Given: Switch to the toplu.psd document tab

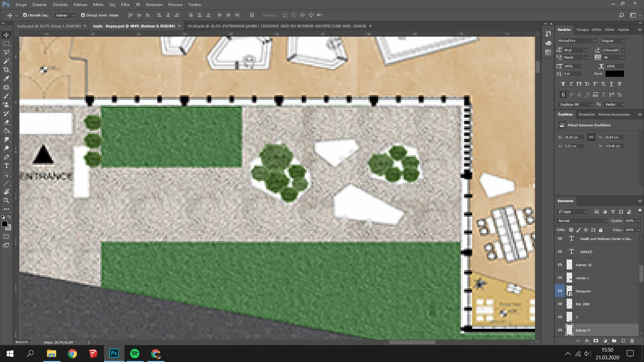Looking at the screenshot, I should 49,26.
